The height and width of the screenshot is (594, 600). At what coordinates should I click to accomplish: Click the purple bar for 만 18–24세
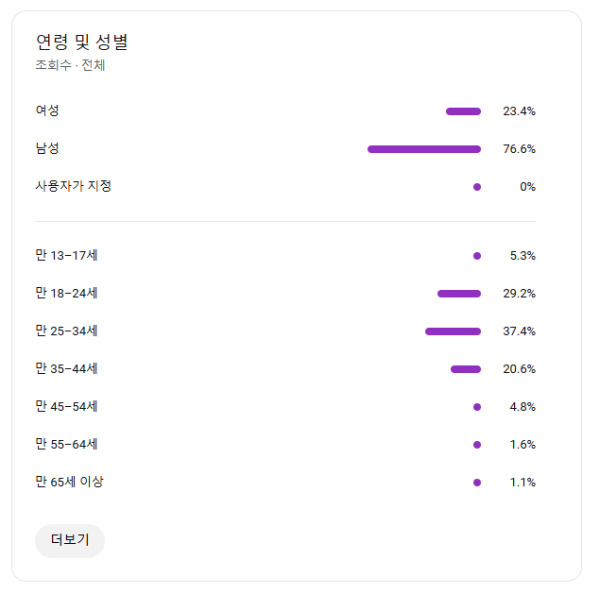[459, 294]
